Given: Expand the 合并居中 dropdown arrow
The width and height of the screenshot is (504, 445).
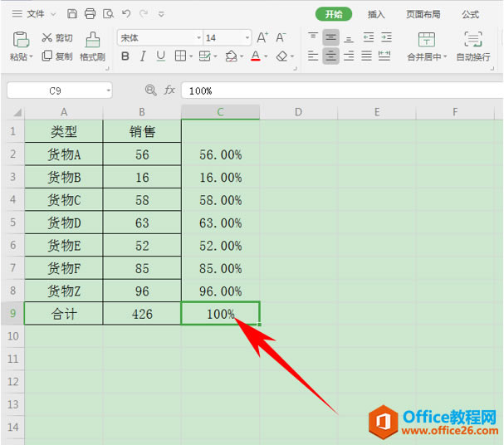Looking at the screenshot, I should [446, 56].
